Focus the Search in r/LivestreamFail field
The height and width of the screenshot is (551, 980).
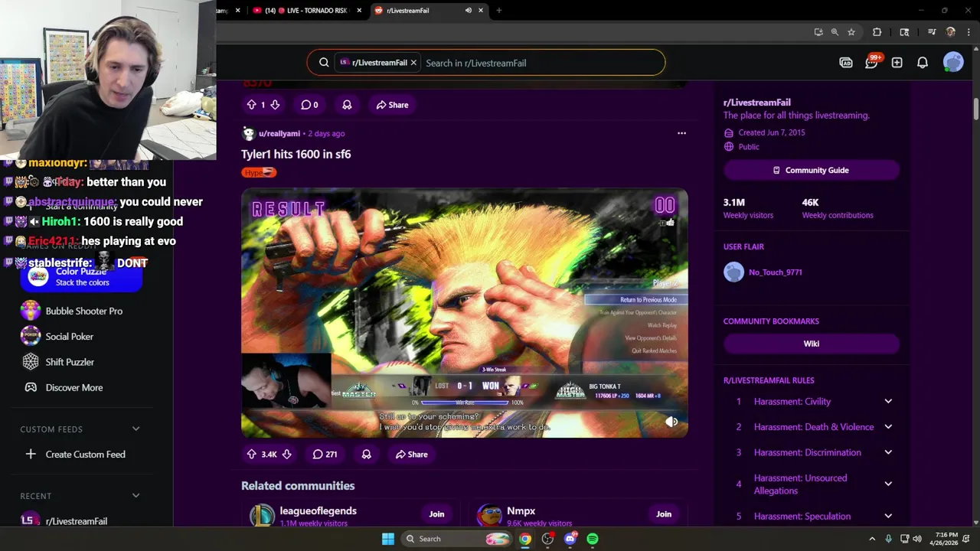[x=540, y=63]
